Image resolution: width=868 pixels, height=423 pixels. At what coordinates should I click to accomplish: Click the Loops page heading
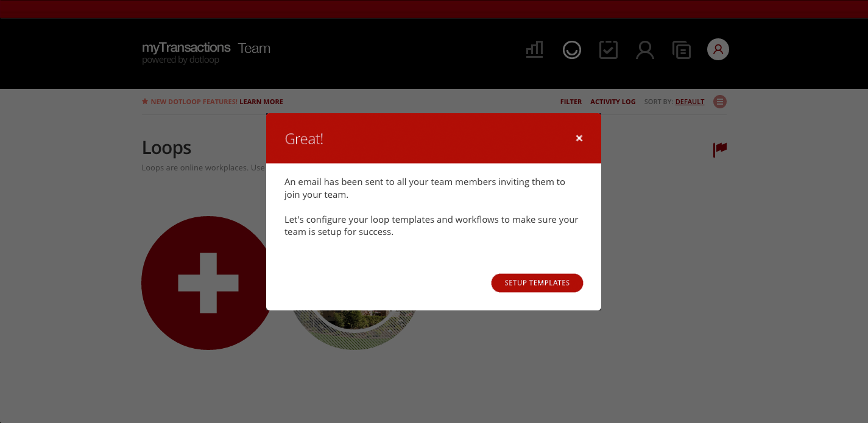[166, 147]
